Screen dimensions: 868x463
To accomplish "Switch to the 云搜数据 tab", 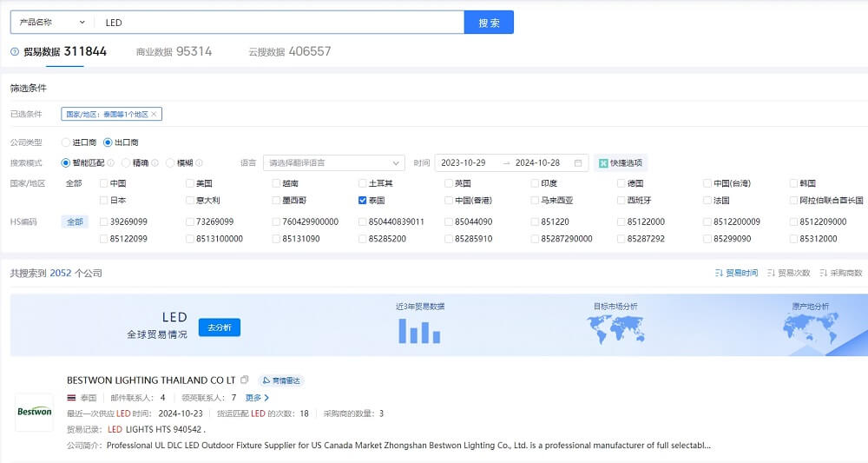I will [290, 51].
